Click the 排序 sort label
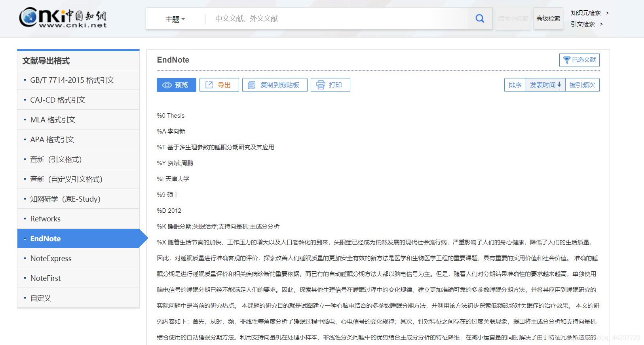 click(515, 85)
